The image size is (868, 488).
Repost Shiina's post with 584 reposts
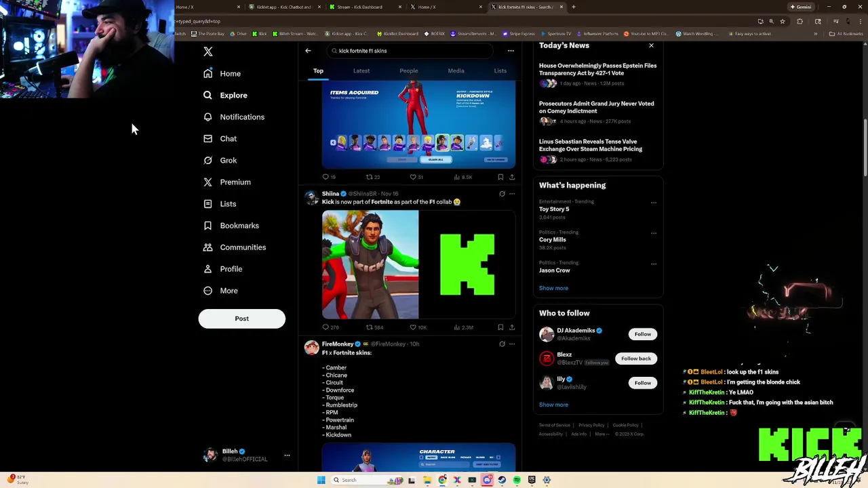pos(374,327)
